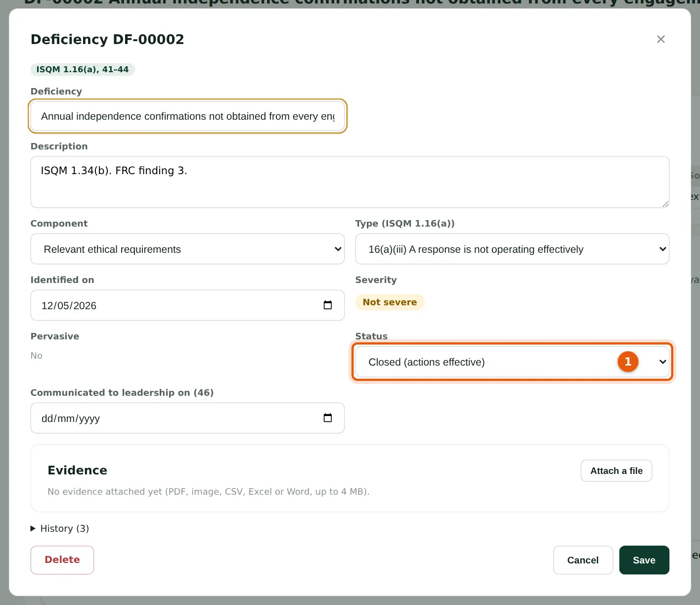Screen dimensions: 700x605
Task: Click the Not severe severity badge
Action: pyautogui.click(x=390, y=302)
